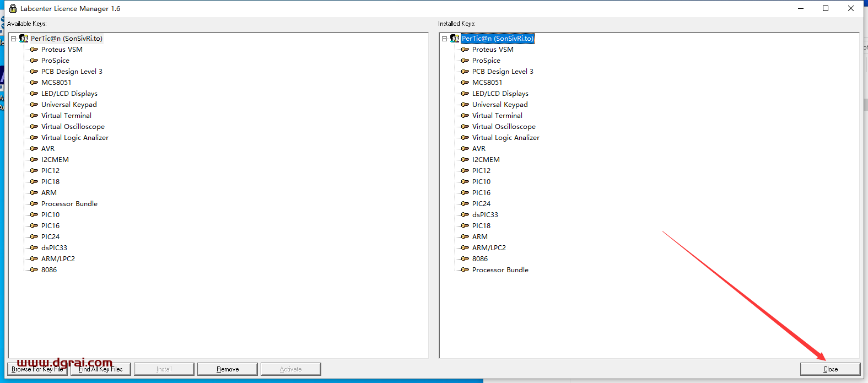This screenshot has height=383, width=868.
Task: Click key icon for dsPIC33 in Available Keys
Action: point(34,248)
